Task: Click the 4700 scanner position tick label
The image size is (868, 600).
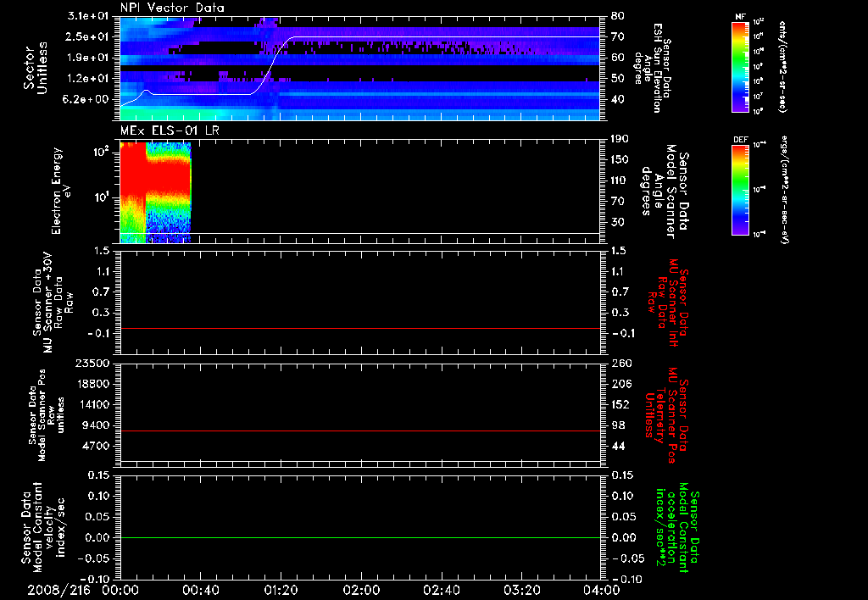Action: (97, 446)
